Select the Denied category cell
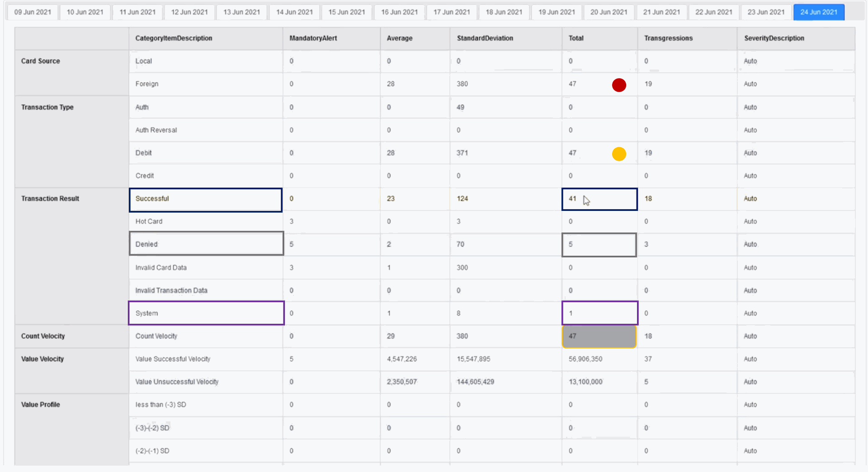Screen dimensions: 868x472 tap(206, 244)
